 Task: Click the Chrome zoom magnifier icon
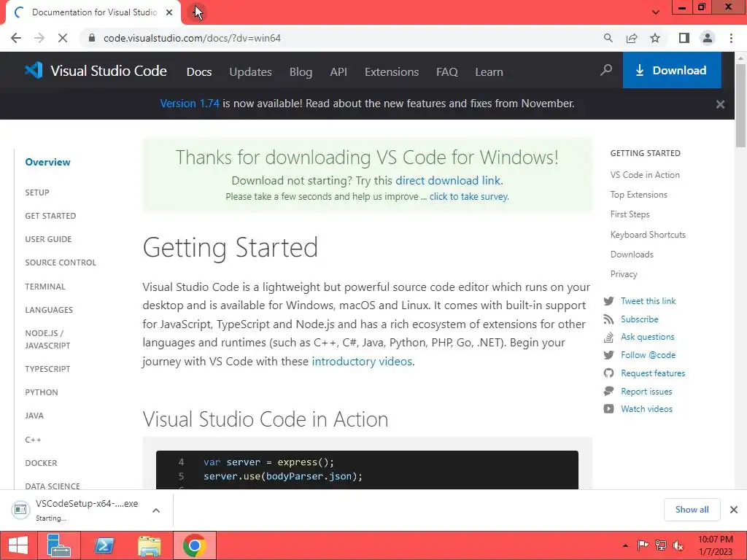(x=608, y=38)
